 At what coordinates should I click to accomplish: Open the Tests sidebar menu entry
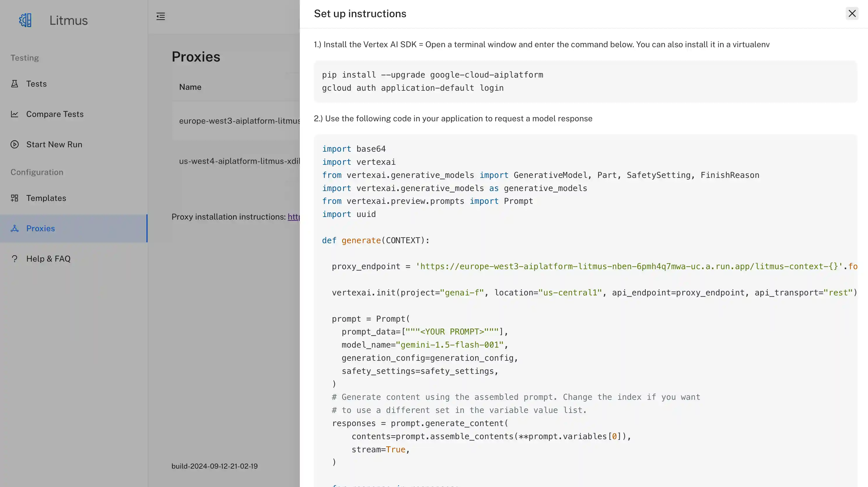tap(36, 83)
